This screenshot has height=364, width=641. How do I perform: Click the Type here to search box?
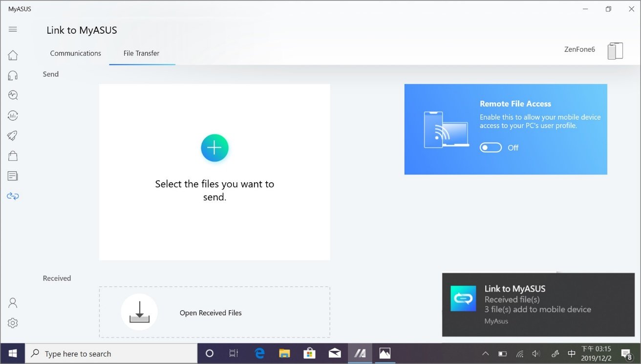tap(111, 353)
